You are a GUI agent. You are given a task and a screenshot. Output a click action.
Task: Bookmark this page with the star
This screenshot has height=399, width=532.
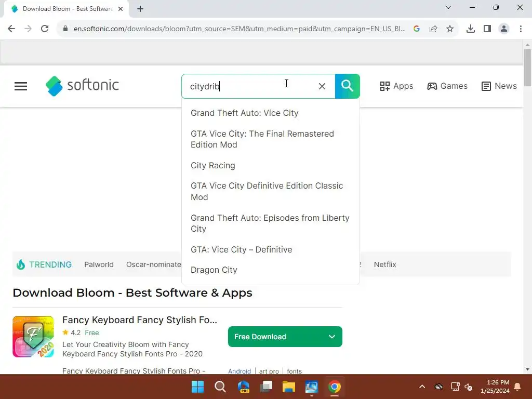[450, 29]
